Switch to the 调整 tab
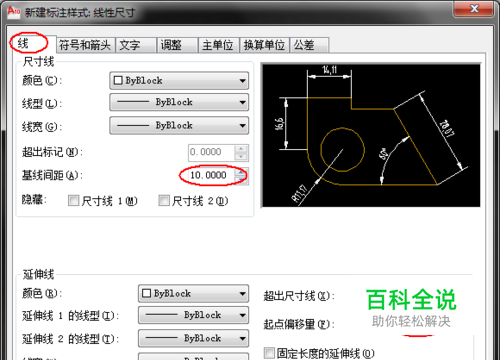500x360 pixels. pos(177,45)
